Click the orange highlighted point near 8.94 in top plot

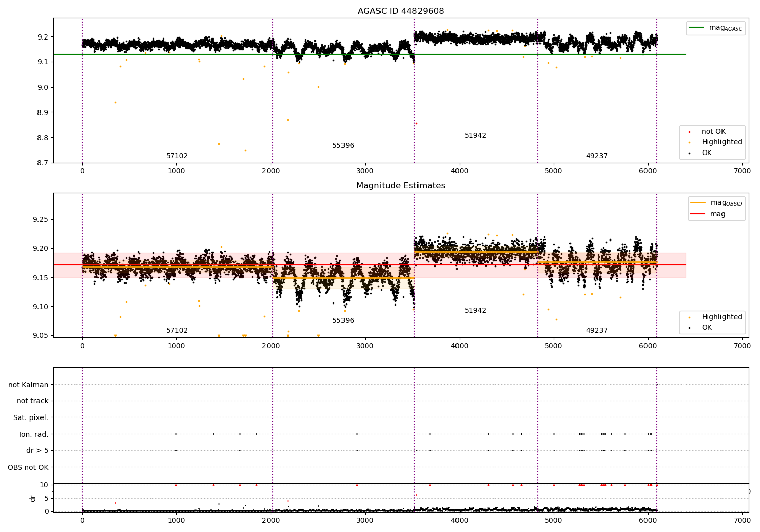pos(115,102)
